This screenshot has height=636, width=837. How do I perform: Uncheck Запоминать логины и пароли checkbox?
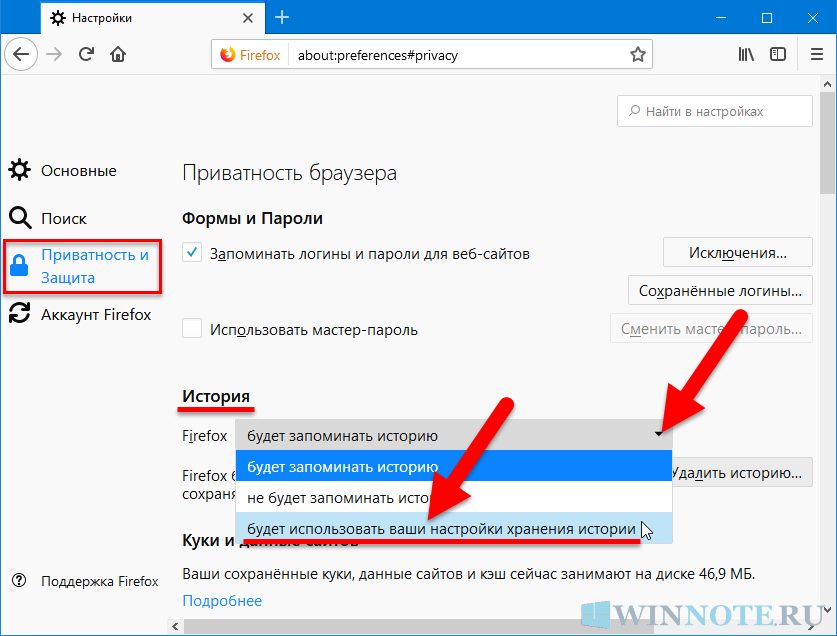pos(193,253)
